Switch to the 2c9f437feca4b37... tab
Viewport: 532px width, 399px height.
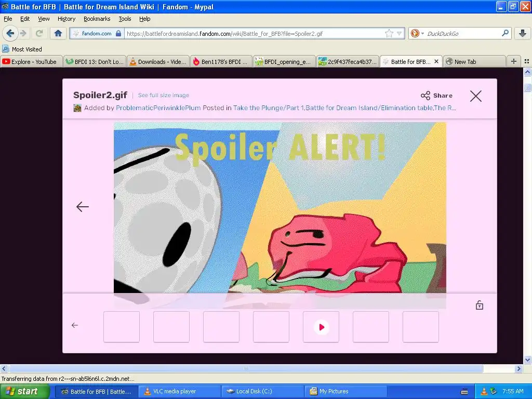pos(348,62)
